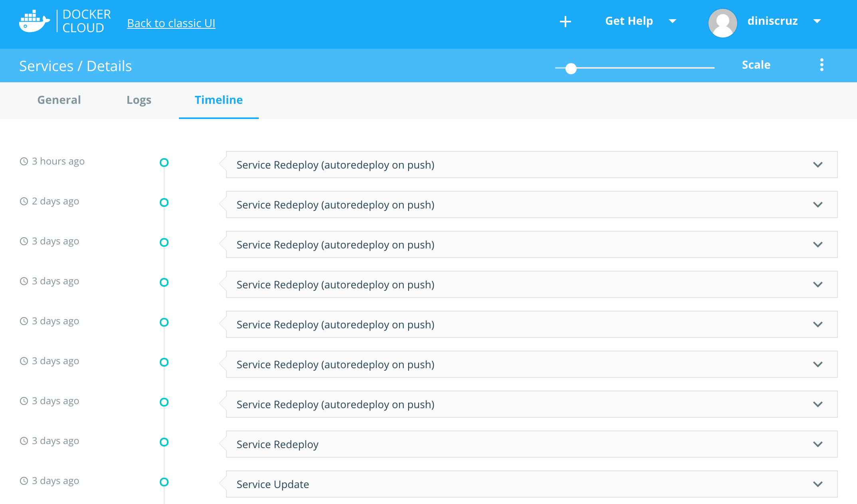Click timeline circle marker for Service Update

(164, 482)
